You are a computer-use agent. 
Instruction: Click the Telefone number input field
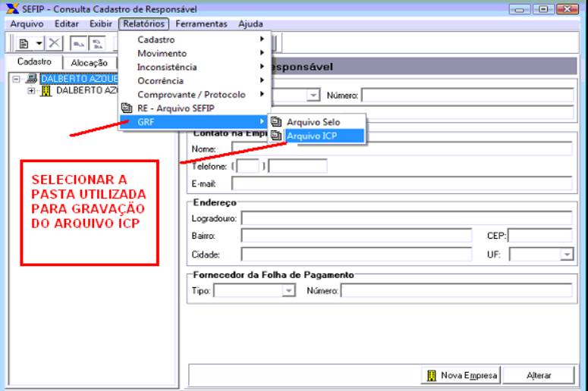point(297,166)
